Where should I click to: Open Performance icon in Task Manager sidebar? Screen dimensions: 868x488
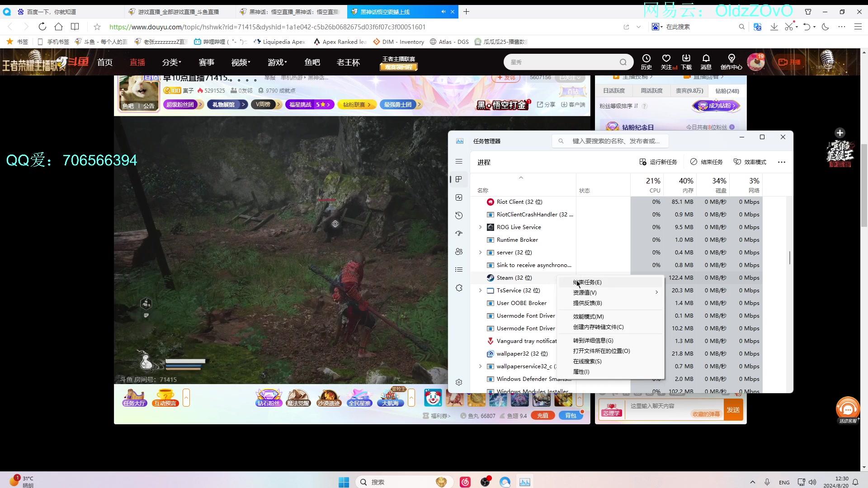pyautogui.click(x=459, y=197)
